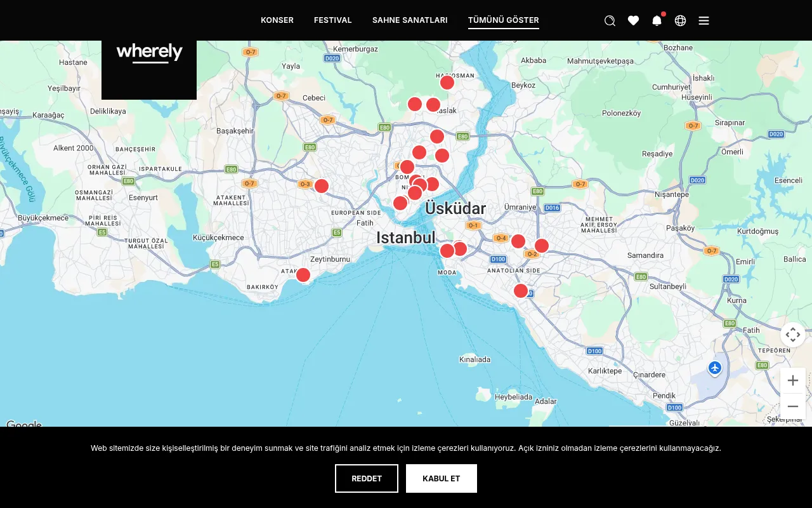Click red marker near Hacıosman label
Viewport: 812px width, 508px height.
click(x=447, y=83)
